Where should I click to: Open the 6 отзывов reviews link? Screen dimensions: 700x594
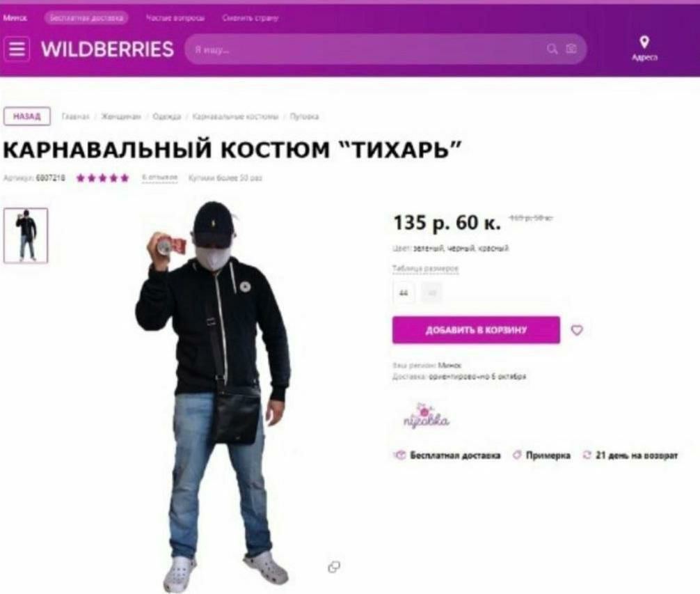point(159,178)
